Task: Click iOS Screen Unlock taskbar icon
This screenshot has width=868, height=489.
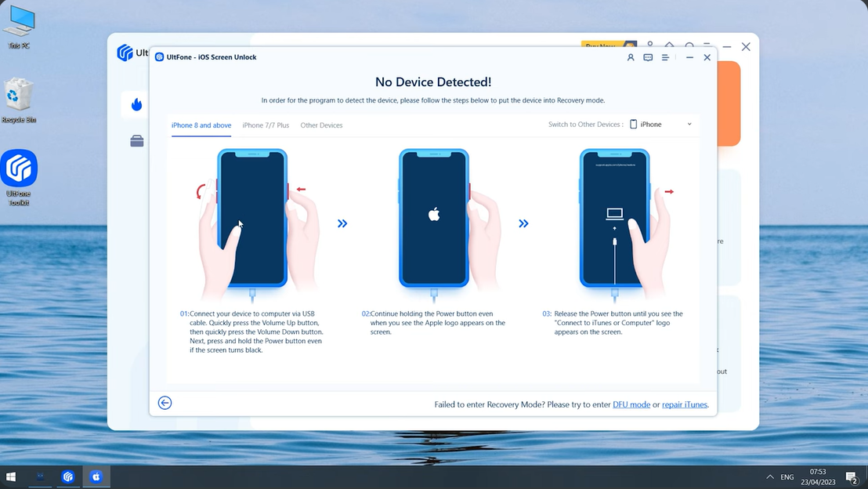Action: tap(96, 476)
